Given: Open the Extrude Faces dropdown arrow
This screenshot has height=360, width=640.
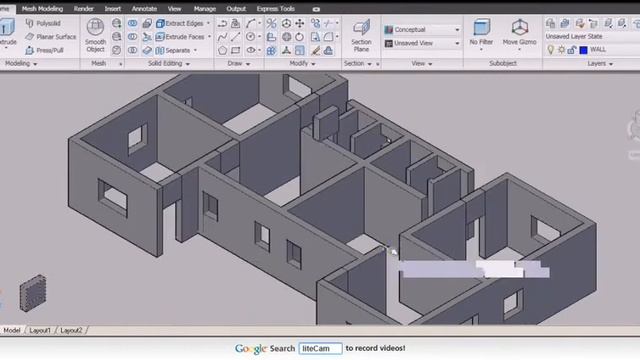Looking at the screenshot, I should tap(209, 37).
